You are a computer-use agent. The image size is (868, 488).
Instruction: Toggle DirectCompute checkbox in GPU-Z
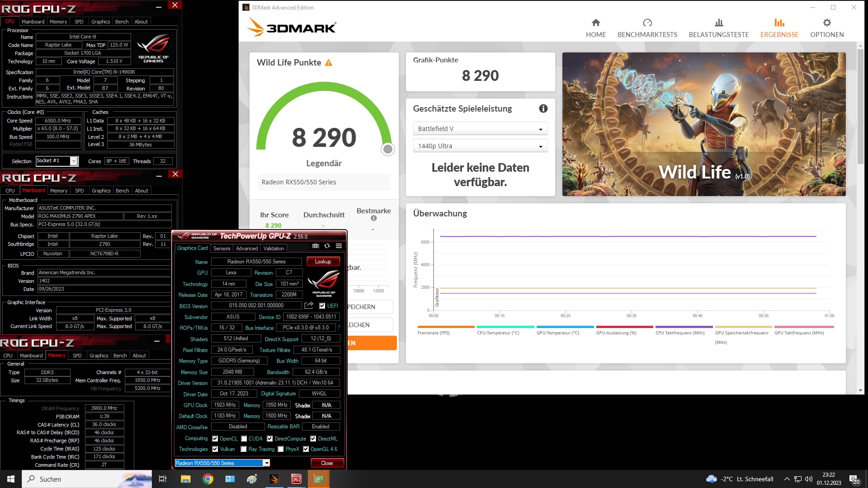point(269,439)
